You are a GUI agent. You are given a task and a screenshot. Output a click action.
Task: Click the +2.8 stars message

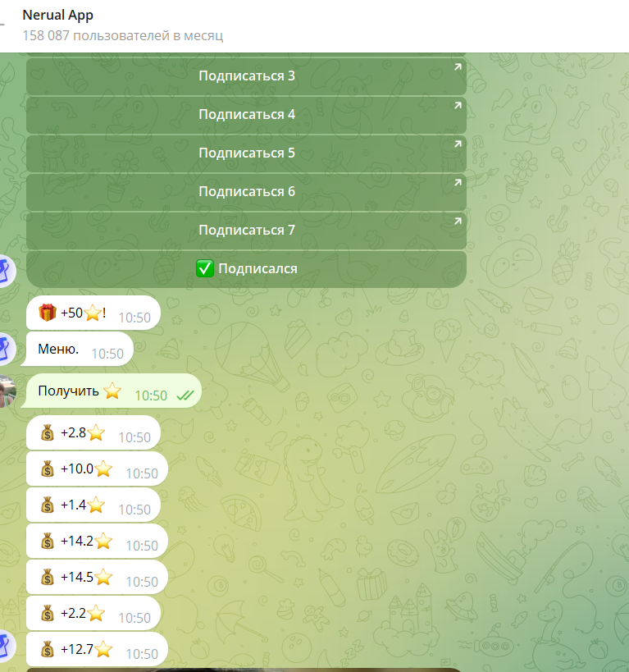[x=93, y=433]
